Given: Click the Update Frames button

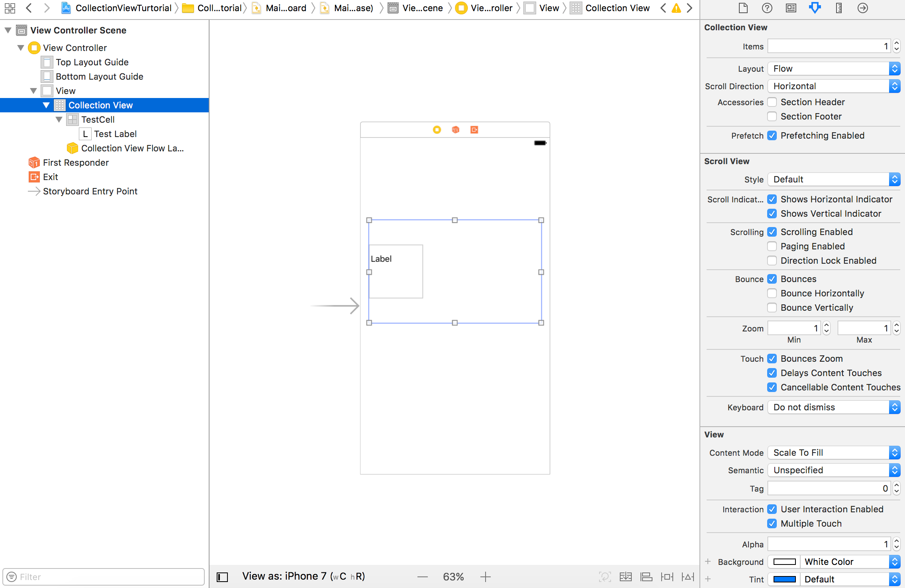Looking at the screenshot, I should (x=605, y=577).
